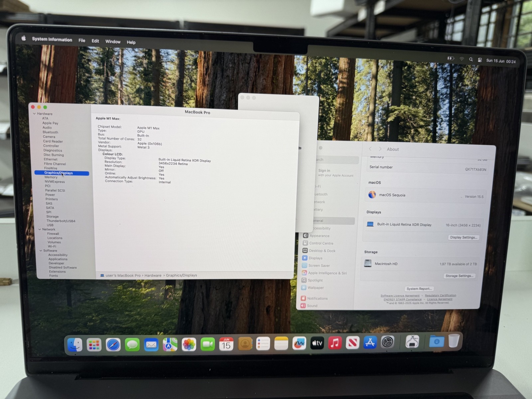The width and height of the screenshot is (532, 399).
Task: Select Applications under Software
Action: [58, 259]
